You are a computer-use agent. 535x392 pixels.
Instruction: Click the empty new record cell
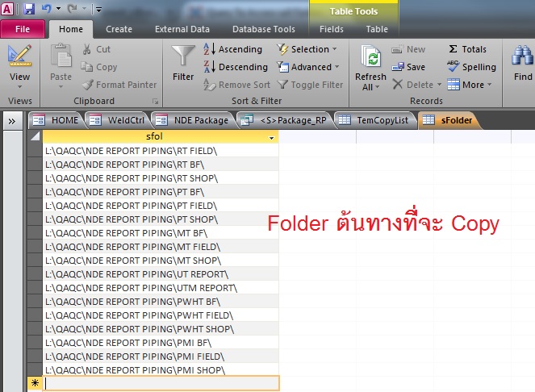point(161,383)
